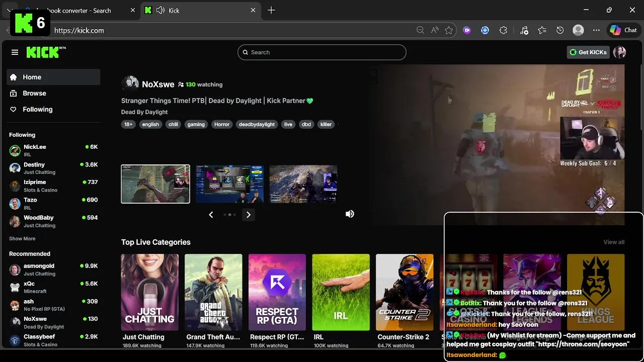Screen dimensions: 644x362
Task: Click the gaming stream tag
Action: [196, 124]
